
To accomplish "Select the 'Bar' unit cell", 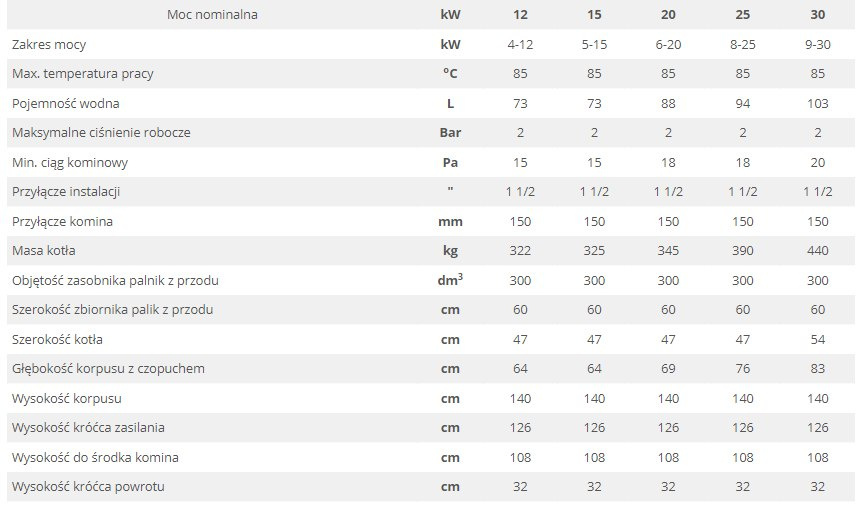I will coord(450,133).
